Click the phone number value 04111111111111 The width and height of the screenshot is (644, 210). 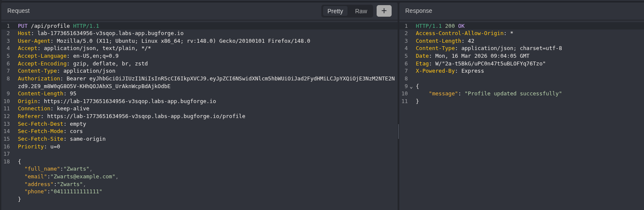pyautogui.click(x=77, y=192)
